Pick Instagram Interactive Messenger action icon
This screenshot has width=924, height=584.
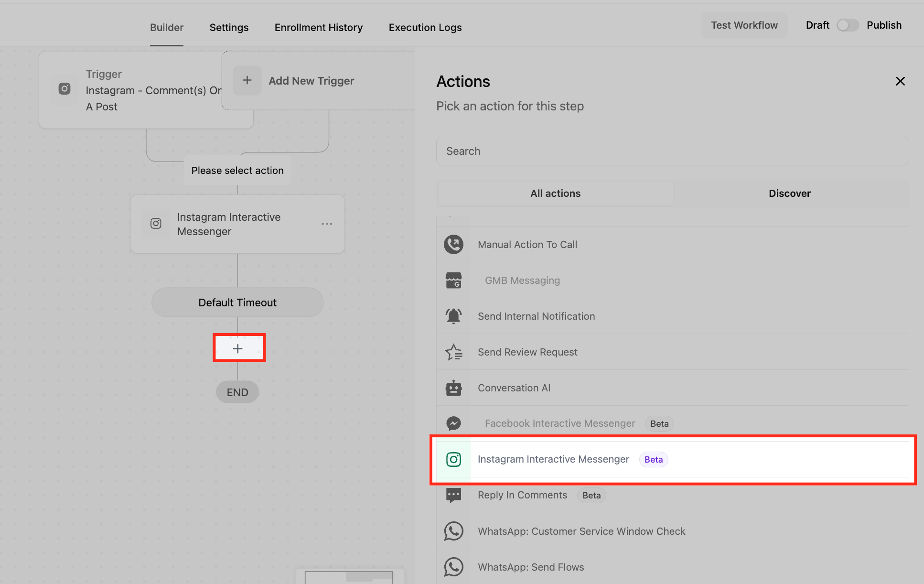click(x=453, y=459)
